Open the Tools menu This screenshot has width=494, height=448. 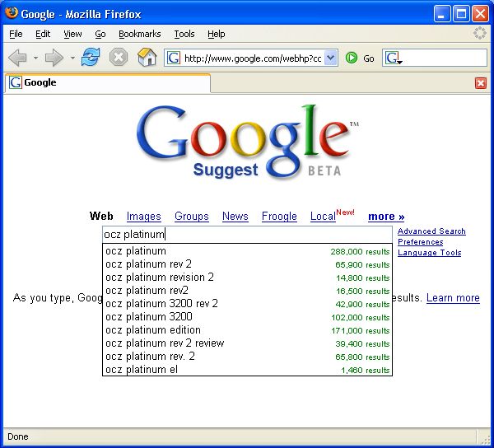(184, 34)
